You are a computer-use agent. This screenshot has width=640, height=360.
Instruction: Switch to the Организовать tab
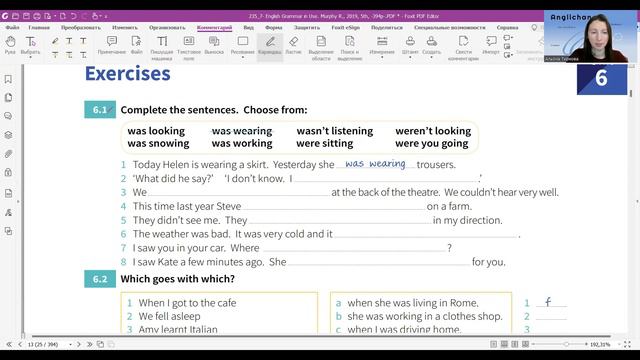click(x=167, y=27)
